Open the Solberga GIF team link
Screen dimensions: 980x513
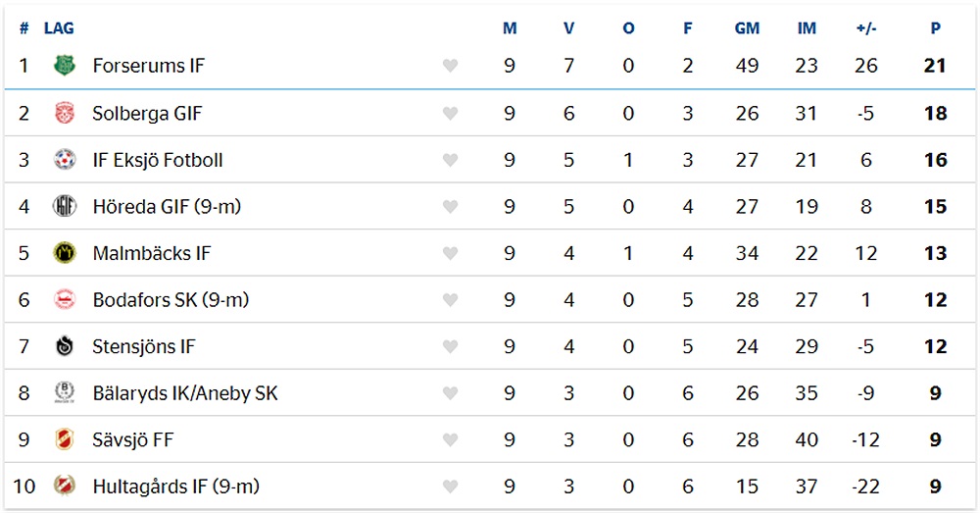147,113
